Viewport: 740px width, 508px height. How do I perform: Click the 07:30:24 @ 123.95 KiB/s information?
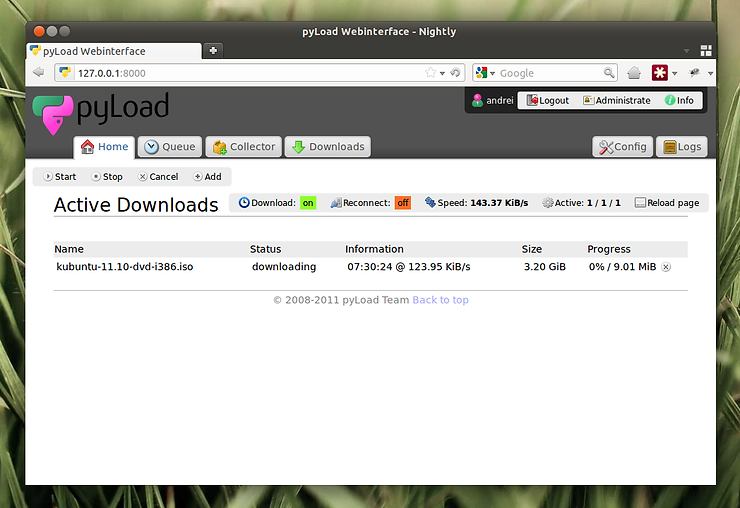click(409, 267)
